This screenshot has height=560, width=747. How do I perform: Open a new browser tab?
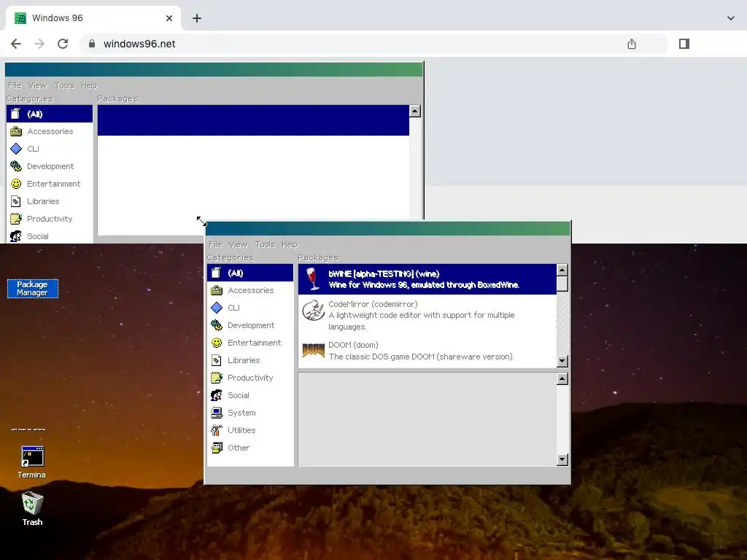pos(197,18)
